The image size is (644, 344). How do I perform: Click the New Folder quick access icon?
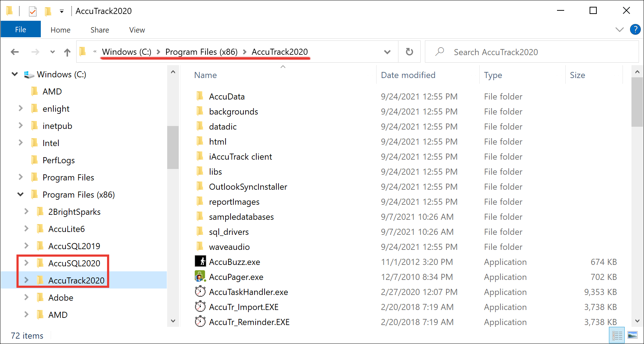pos(48,11)
